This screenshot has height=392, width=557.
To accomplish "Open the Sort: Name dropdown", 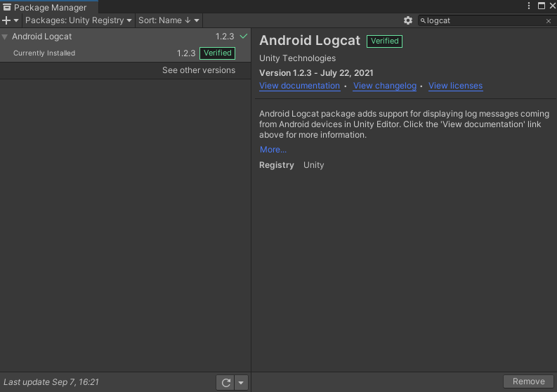I will (169, 20).
